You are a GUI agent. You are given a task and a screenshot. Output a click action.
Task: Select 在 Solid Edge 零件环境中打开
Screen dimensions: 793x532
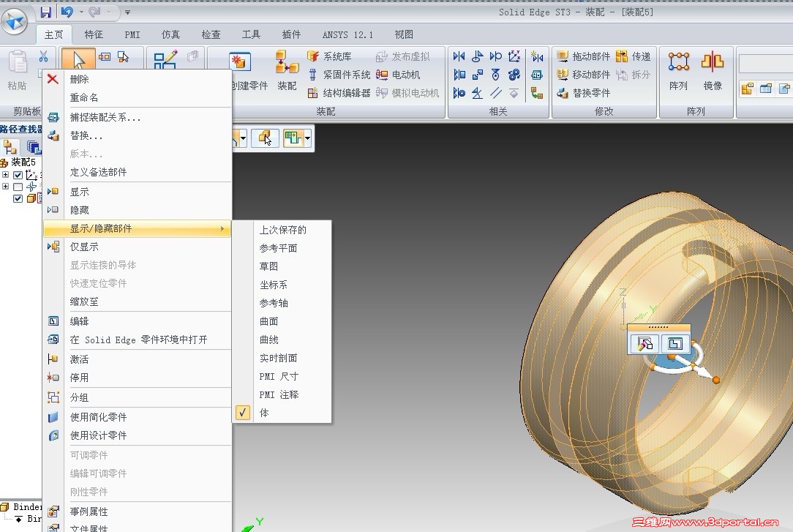pos(138,340)
